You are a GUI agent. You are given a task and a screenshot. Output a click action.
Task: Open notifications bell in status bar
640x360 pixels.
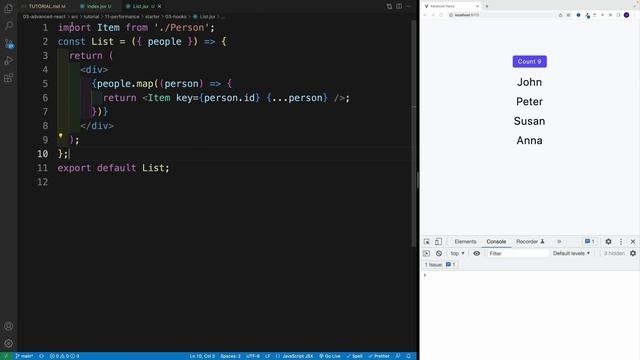coord(409,356)
